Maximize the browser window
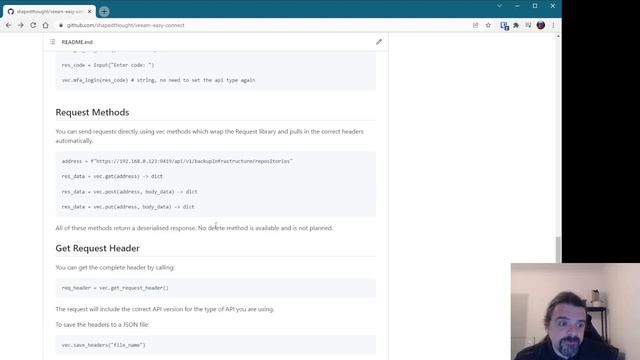Screen dimensions: 640x360 535,6
